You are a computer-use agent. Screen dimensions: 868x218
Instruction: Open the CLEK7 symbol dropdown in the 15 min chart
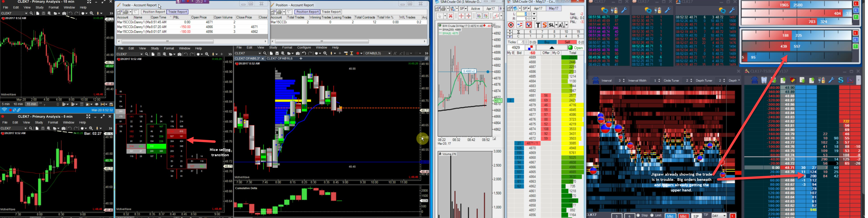(26, 13)
